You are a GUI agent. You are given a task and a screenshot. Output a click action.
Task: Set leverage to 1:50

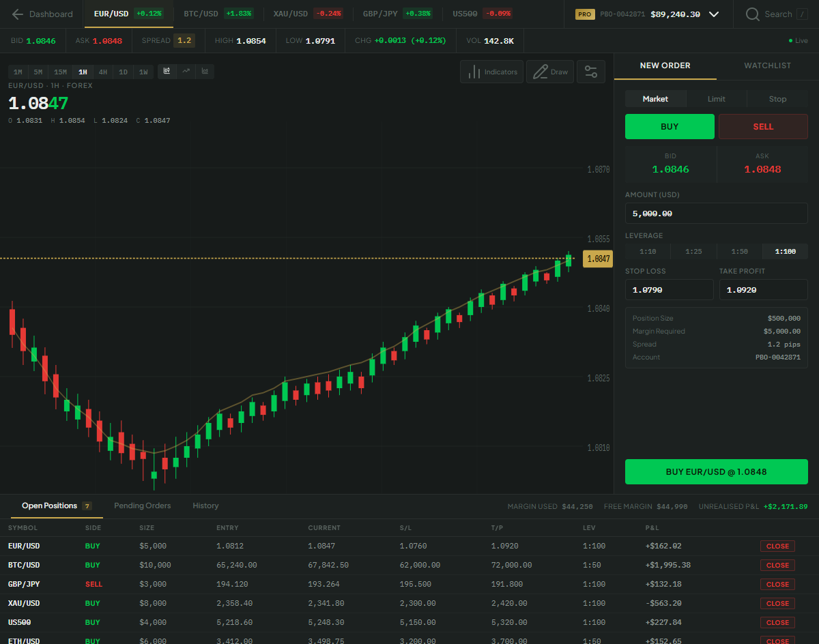click(x=739, y=251)
